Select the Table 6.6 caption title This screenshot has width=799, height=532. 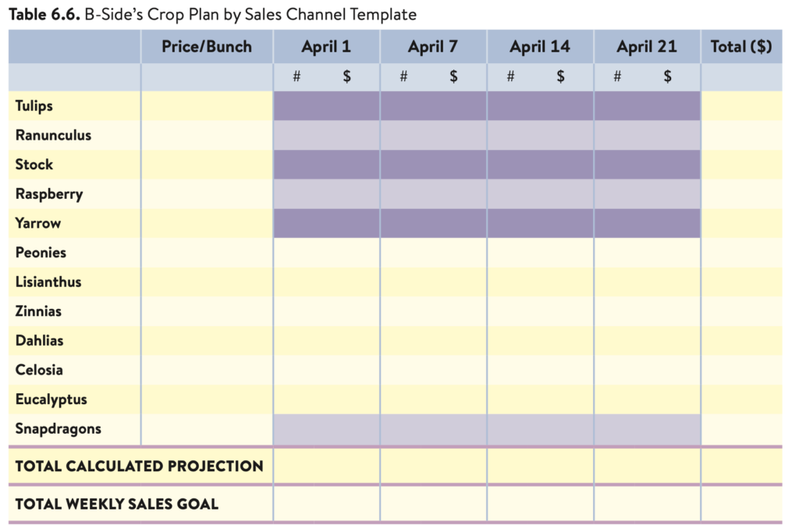point(212,14)
